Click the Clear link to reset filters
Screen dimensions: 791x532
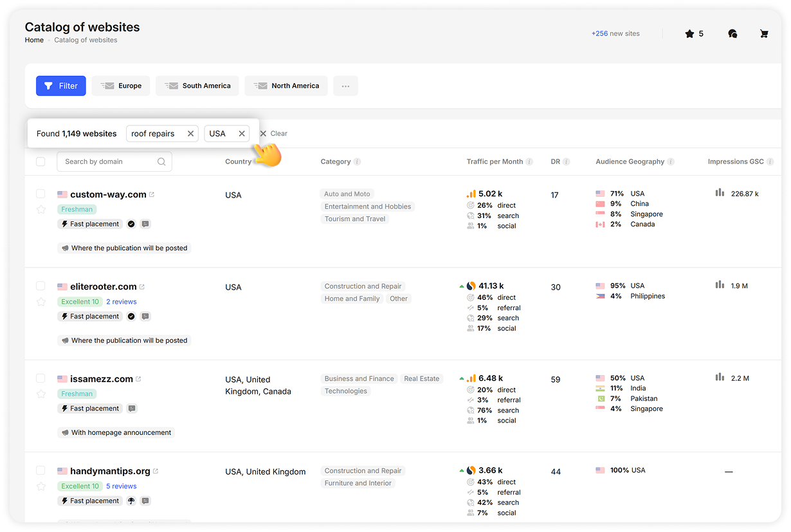[279, 133]
